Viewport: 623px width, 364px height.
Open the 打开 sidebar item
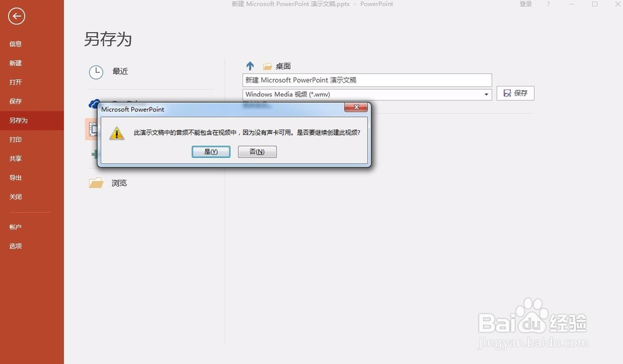16,82
